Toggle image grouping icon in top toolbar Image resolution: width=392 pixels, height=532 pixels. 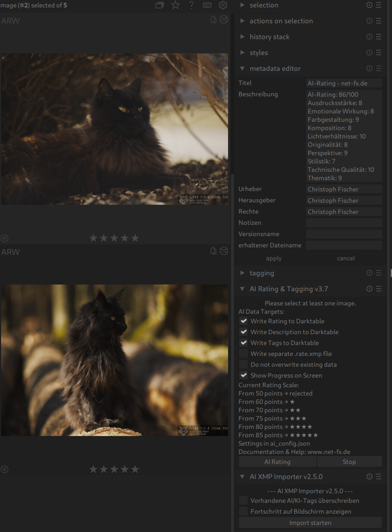159,5
